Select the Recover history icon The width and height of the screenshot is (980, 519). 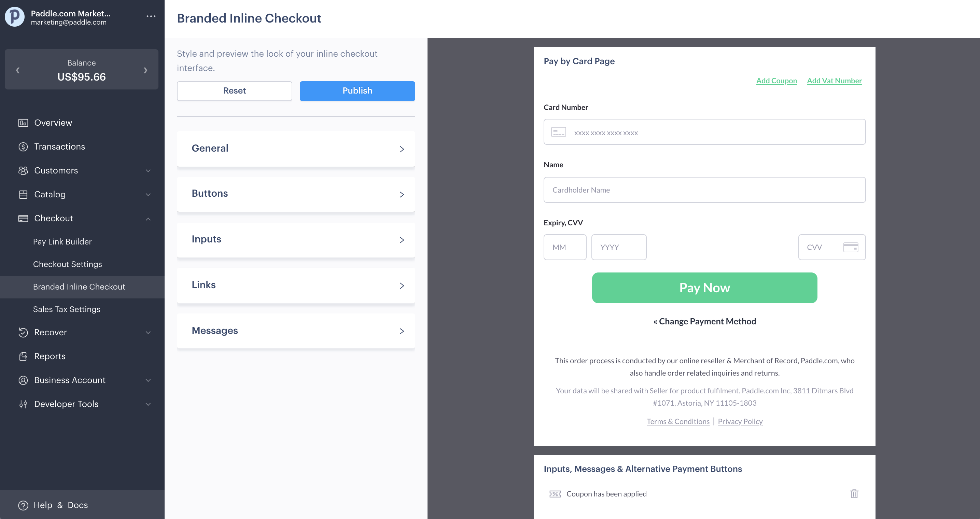tap(23, 332)
